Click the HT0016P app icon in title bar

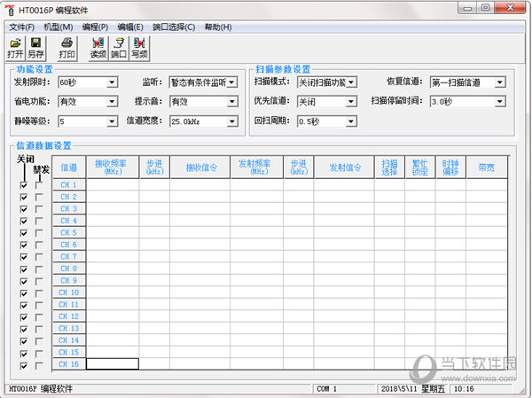coord(10,9)
